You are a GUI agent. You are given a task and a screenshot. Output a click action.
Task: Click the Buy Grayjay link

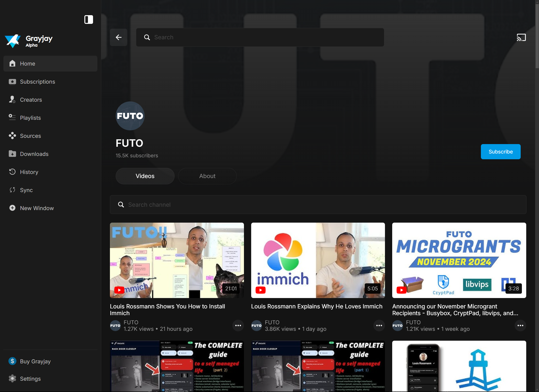tap(35, 361)
